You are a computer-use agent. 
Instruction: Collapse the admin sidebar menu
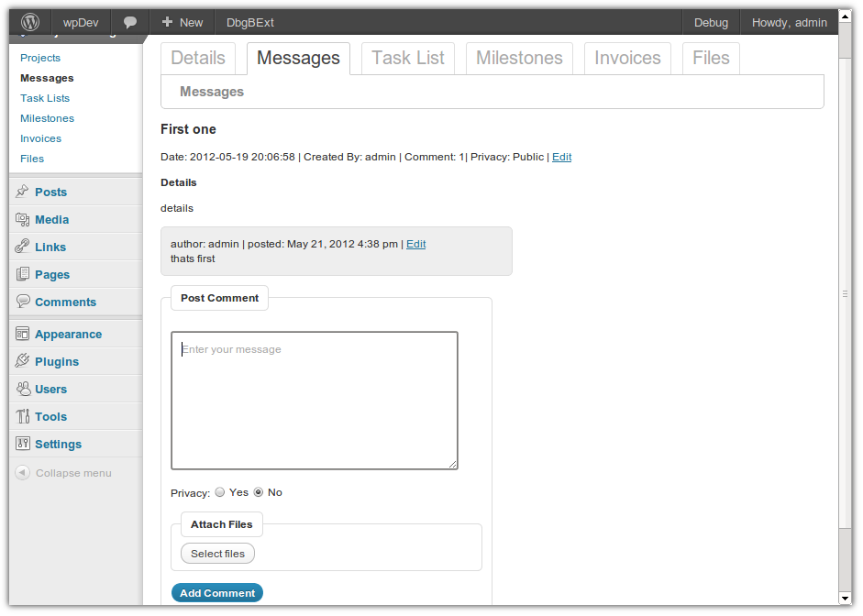[63, 473]
